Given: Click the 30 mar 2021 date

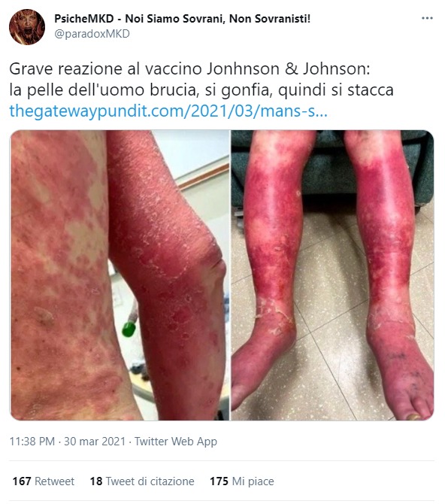Looking at the screenshot, I should pyautogui.click(x=95, y=442).
